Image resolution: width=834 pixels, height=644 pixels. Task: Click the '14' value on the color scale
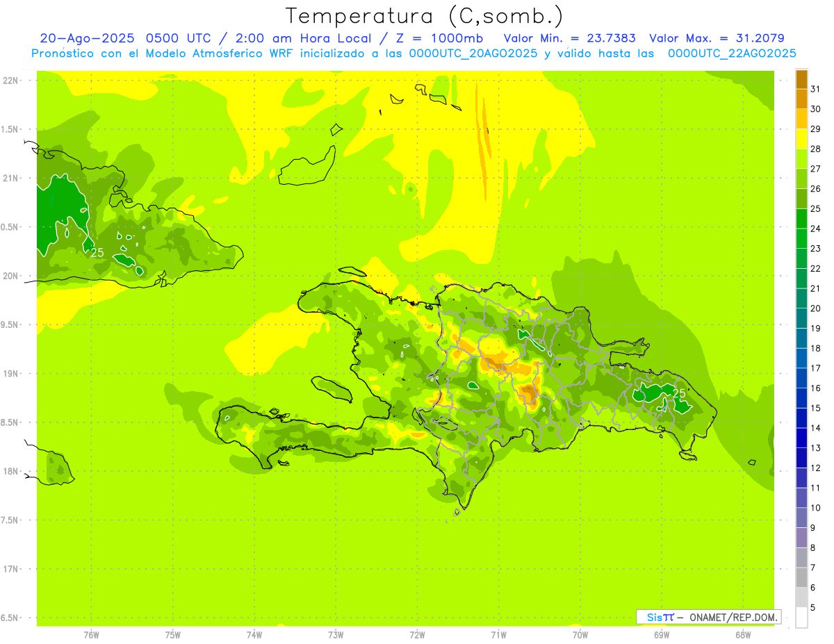pyautogui.click(x=816, y=428)
